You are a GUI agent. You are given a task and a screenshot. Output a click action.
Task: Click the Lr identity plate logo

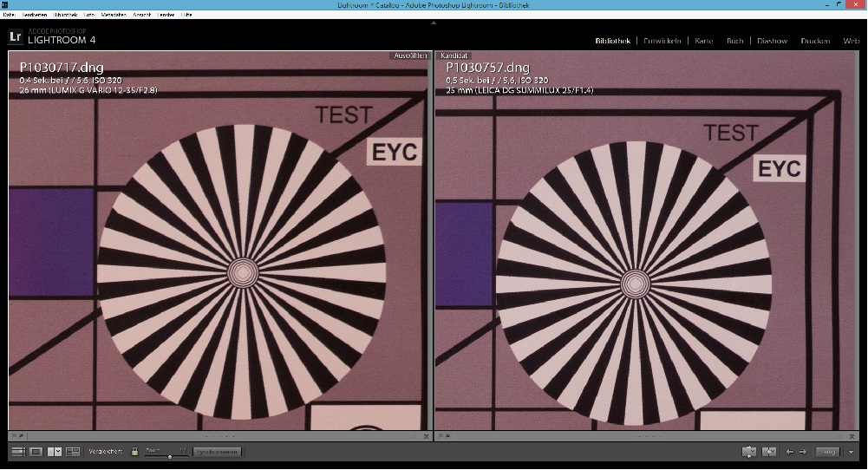tap(16, 37)
